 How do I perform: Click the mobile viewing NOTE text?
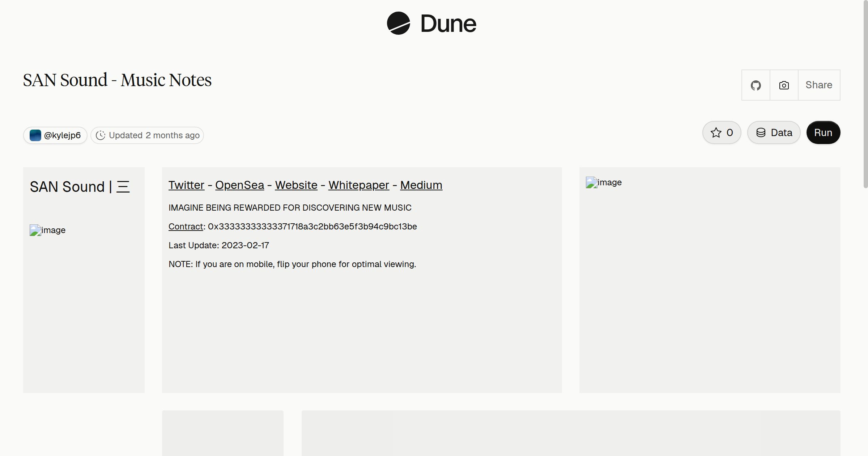click(x=292, y=264)
